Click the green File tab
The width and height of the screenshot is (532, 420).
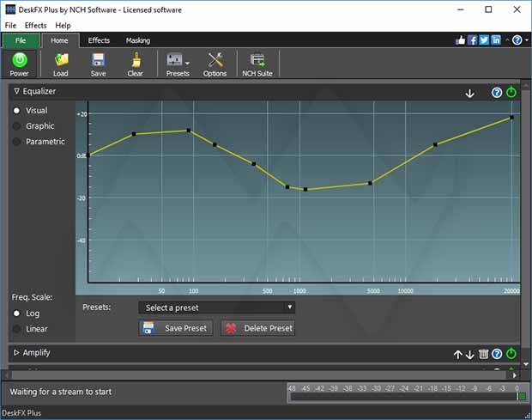[x=21, y=40]
